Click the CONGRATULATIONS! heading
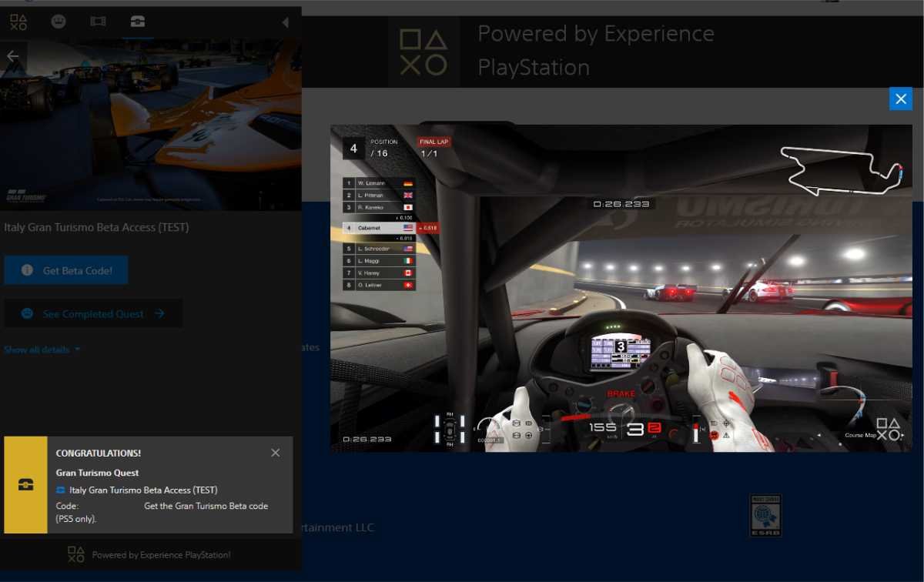The width and height of the screenshot is (924, 582). 99,453
